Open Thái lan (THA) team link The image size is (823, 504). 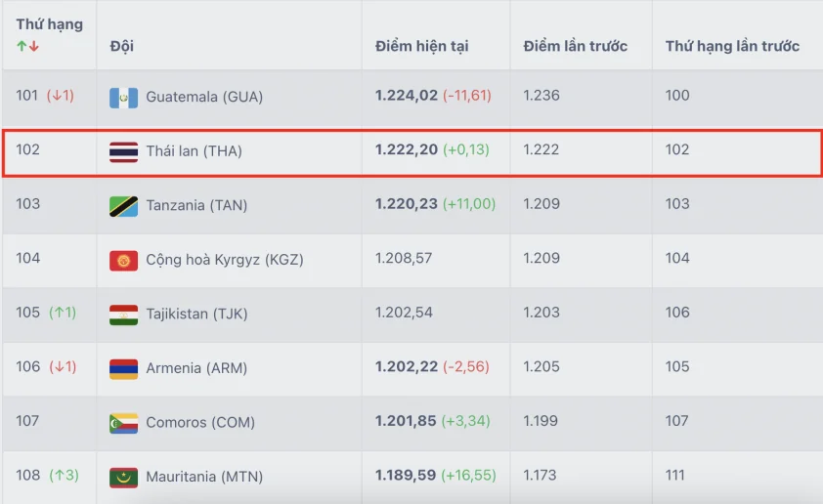194,151
